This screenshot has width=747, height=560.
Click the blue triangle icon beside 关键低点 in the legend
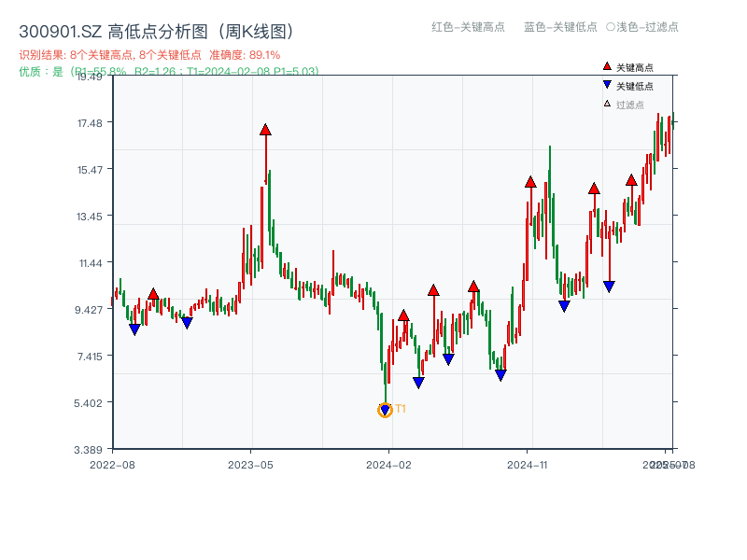coord(607,85)
